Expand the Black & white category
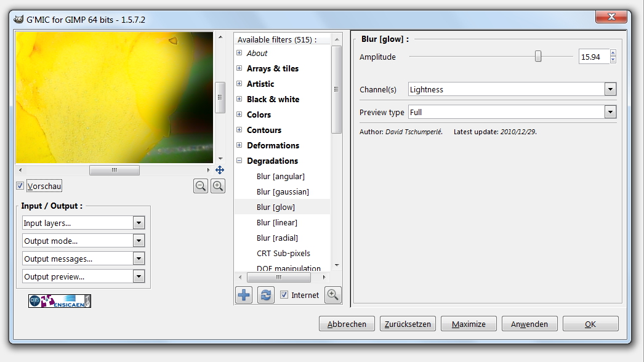The height and width of the screenshot is (362, 644). [239, 99]
